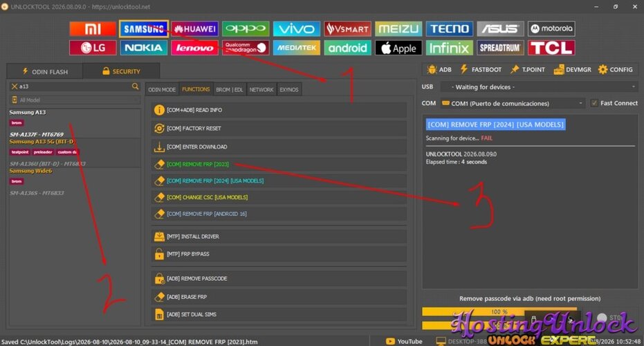Select the LG brand logo

[93, 48]
